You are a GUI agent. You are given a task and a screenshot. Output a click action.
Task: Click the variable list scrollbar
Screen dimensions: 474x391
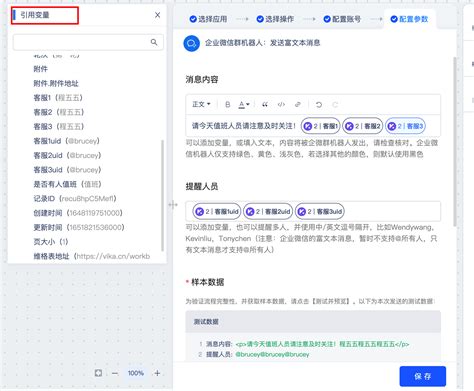pos(162,195)
